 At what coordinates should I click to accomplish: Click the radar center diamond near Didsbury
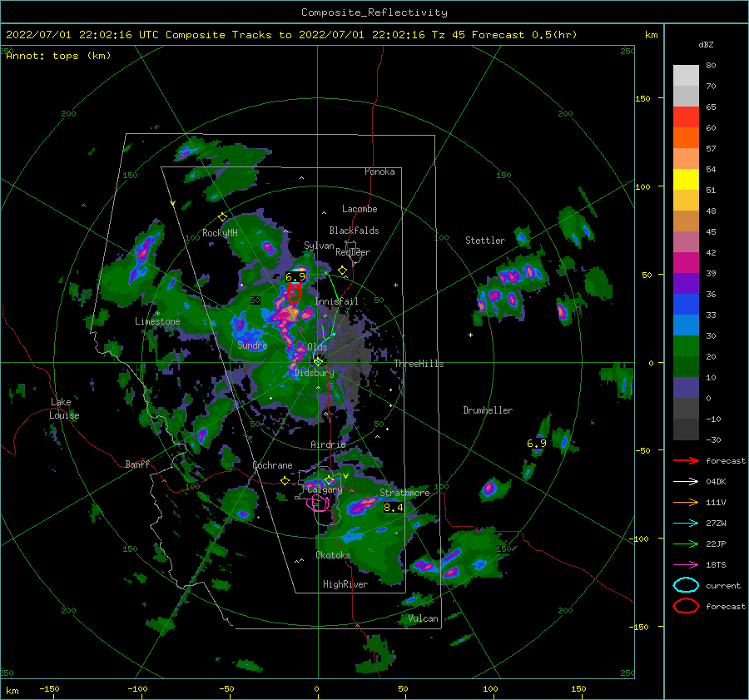point(318,362)
